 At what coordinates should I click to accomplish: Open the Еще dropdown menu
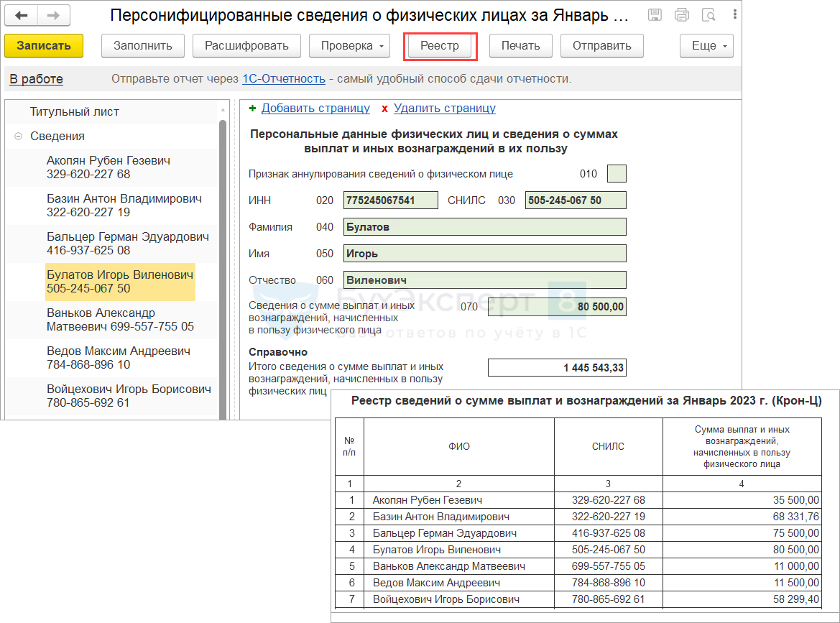[706, 46]
